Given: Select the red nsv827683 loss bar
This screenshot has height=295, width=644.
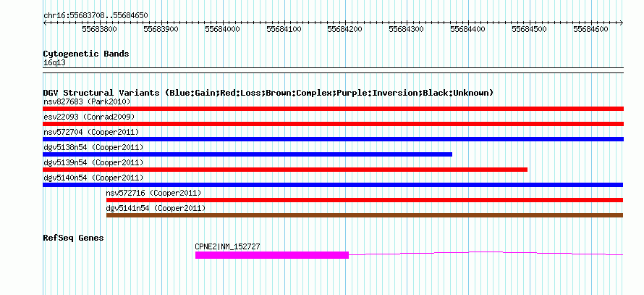Looking at the screenshot, I should 333,109.
